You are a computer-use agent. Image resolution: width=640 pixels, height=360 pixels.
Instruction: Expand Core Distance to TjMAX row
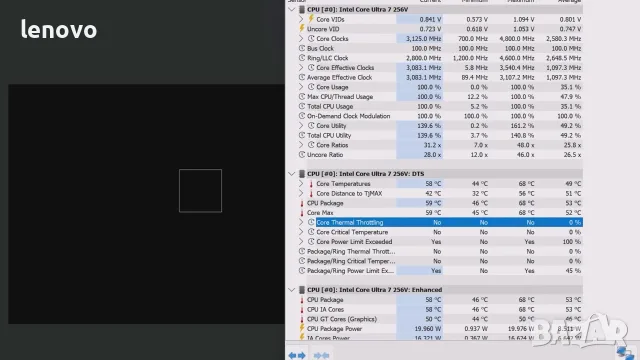301,193
